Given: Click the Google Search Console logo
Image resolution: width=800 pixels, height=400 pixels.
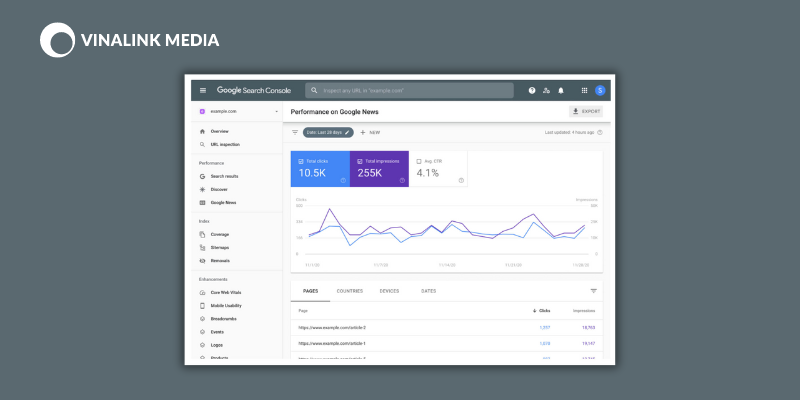Looking at the screenshot, I should [254, 90].
